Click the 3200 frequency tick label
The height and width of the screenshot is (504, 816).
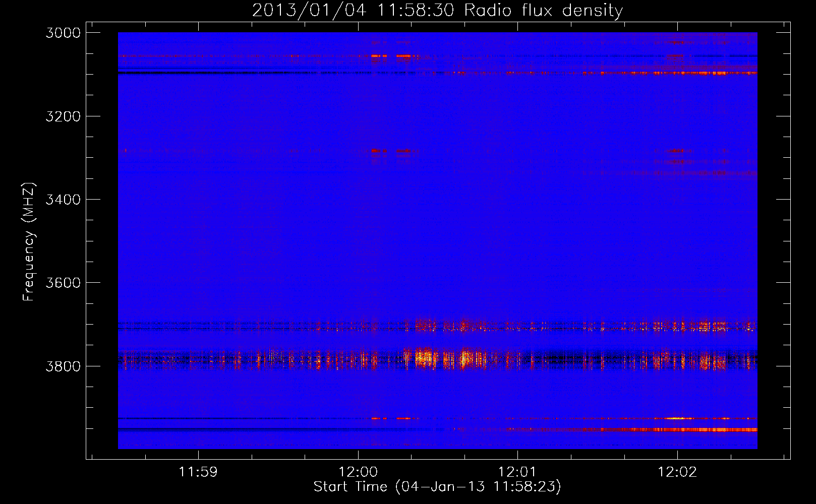[63, 116]
